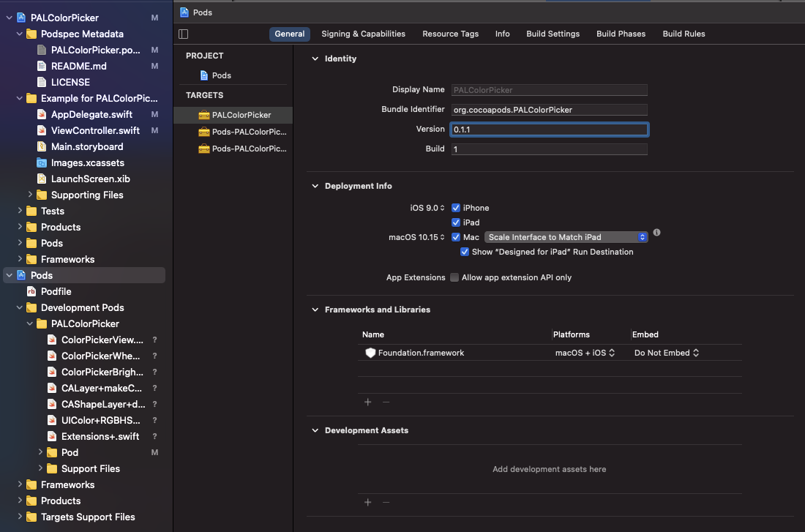Collapse the Development Pods group
805x532 pixels.
[x=20, y=307]
